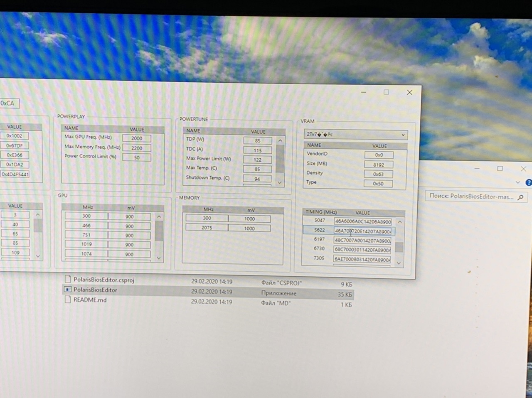Click the 'Приложение' type of PolarisBiosEditor
The image size is (532, 398).
click(278, 293)
